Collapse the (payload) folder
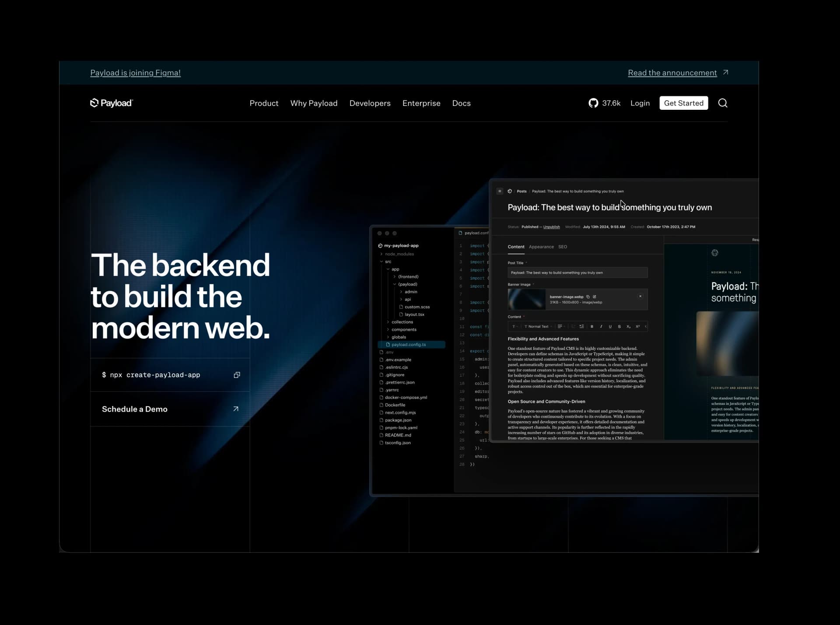This screenshot has width=840, height=625. tap(395, 284)
